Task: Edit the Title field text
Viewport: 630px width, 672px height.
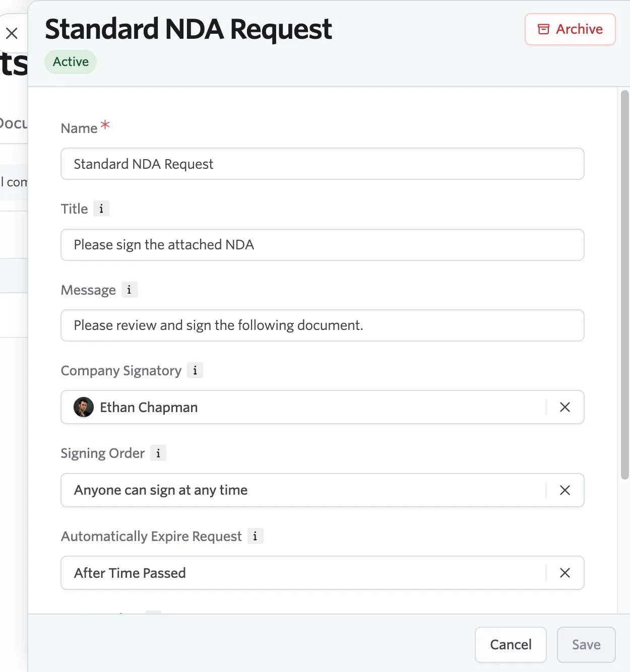Action: coord(323,245)
